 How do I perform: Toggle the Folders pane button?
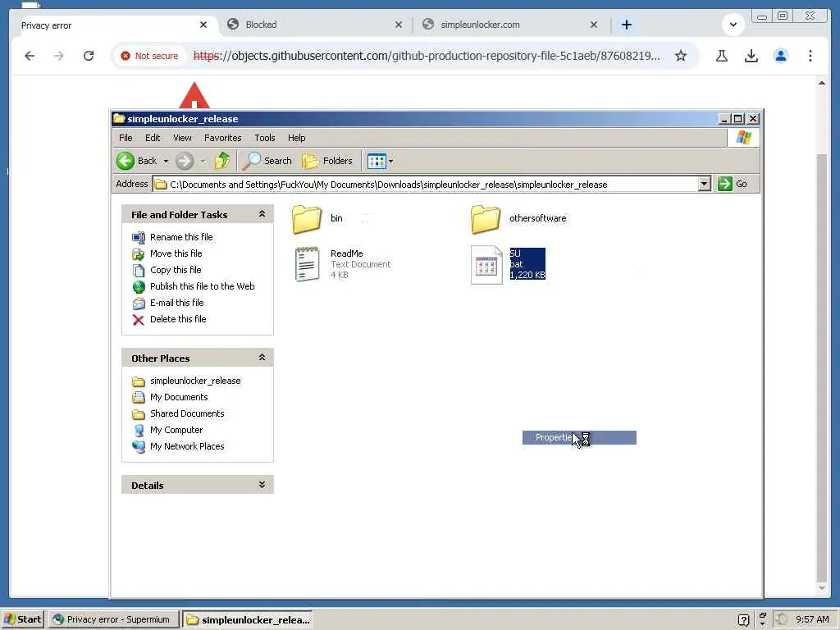click(327, 161)
